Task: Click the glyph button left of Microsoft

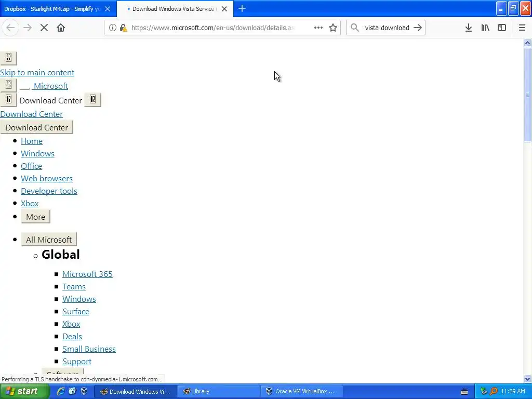Action: coord(8,85)
